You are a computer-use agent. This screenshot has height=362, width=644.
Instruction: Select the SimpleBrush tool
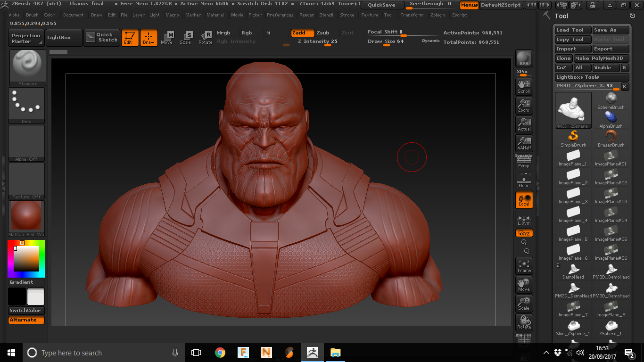[573, 139]
